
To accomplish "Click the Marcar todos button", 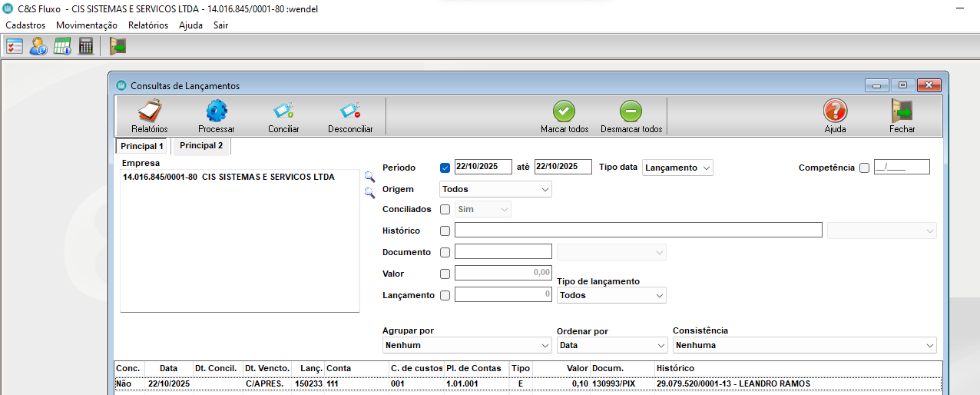I will tap(564, 116).
